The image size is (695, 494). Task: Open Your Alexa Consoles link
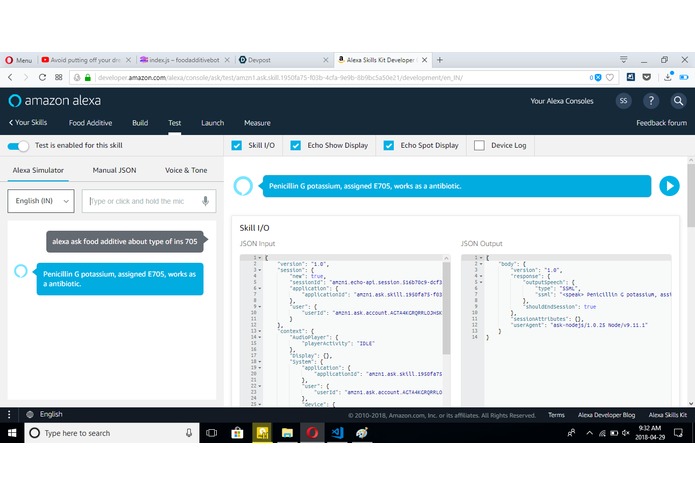click(x=562, y=101)
